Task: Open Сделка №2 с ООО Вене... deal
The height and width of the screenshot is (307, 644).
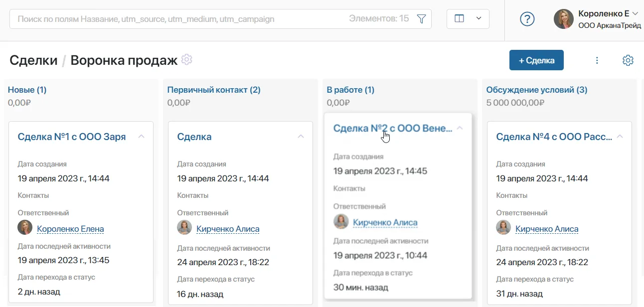Action: (393, 128)
